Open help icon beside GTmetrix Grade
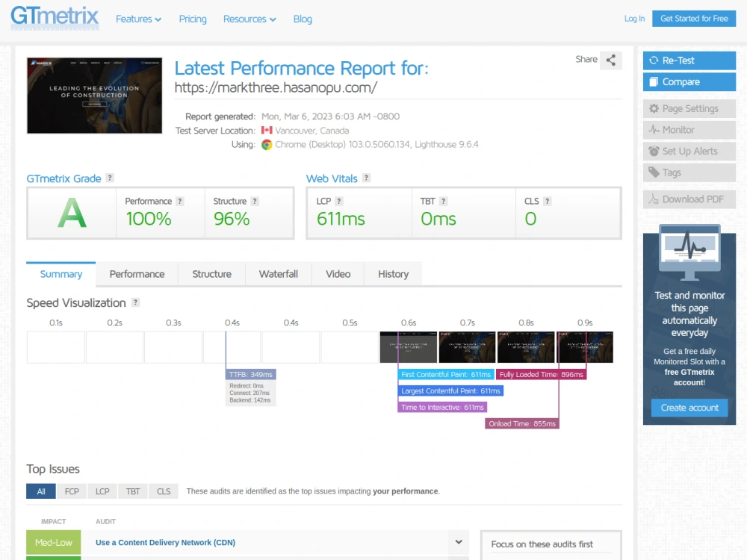The image size is (747, 560). tap(110, 178)
